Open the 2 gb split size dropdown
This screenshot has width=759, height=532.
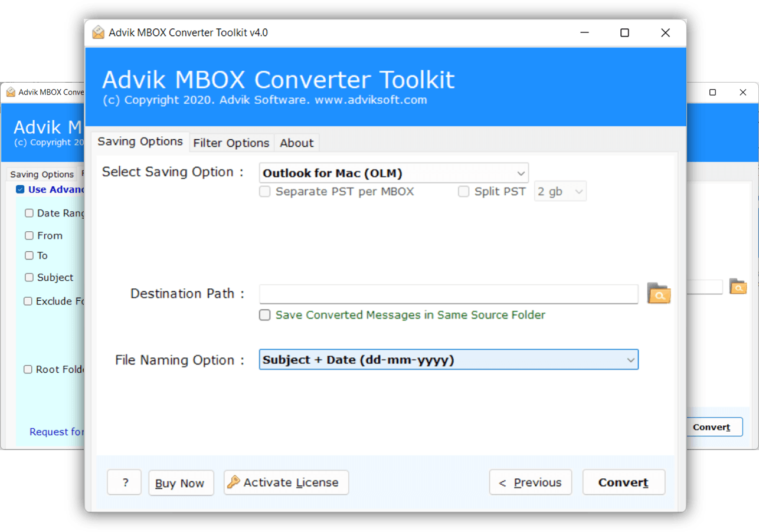click(x=560, y=192)
